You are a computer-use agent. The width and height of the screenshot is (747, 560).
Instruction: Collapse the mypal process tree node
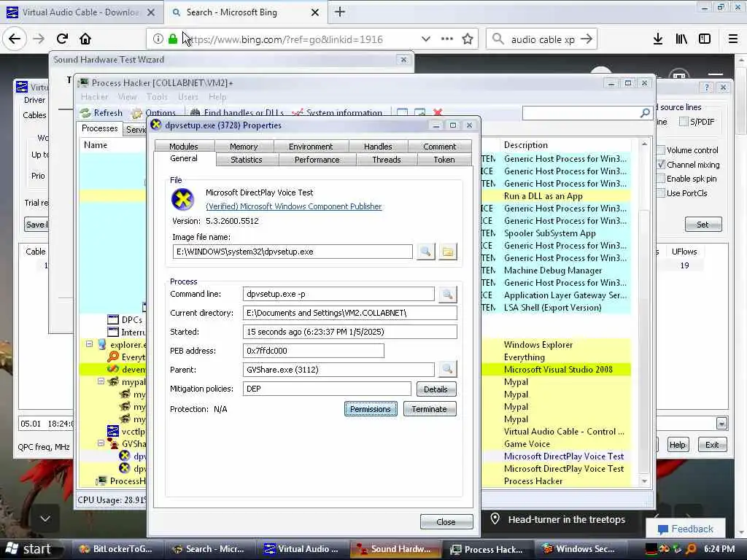coord(101,381)
